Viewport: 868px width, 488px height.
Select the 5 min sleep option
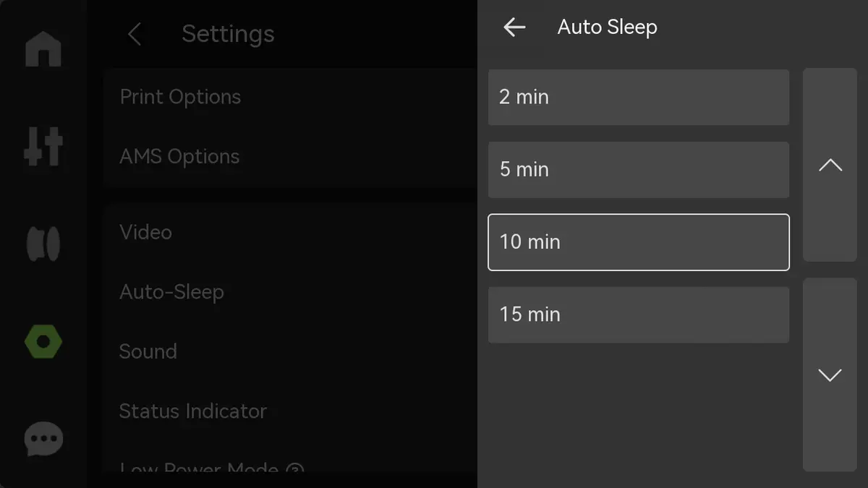pyautogui.click(x=639, y=169)
